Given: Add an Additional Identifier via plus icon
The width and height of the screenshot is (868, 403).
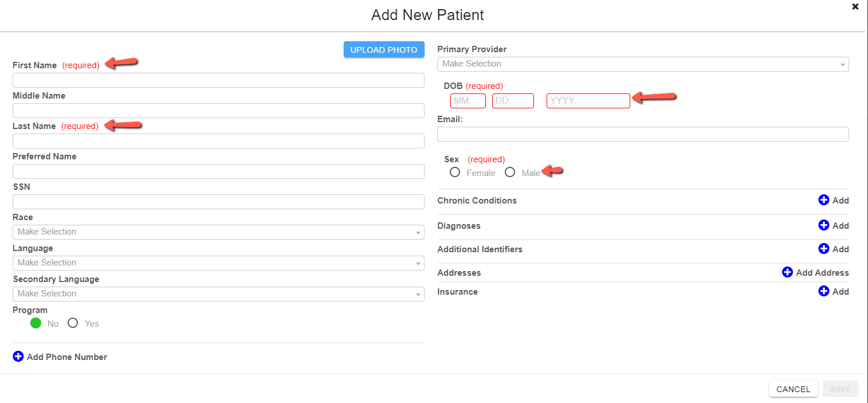Looking at the screenshot, I should pos(823,249).
